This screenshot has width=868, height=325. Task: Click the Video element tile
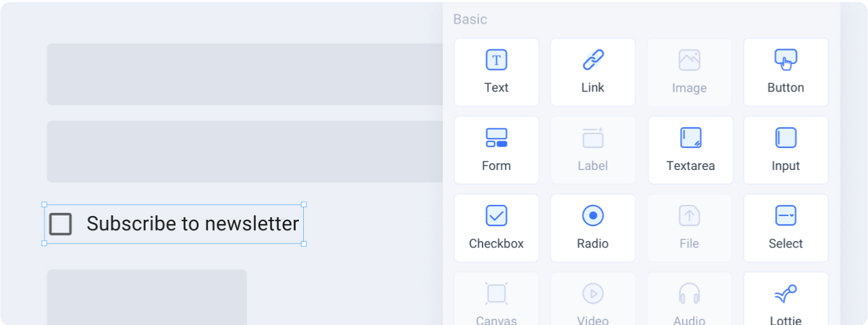coord(593,299)
